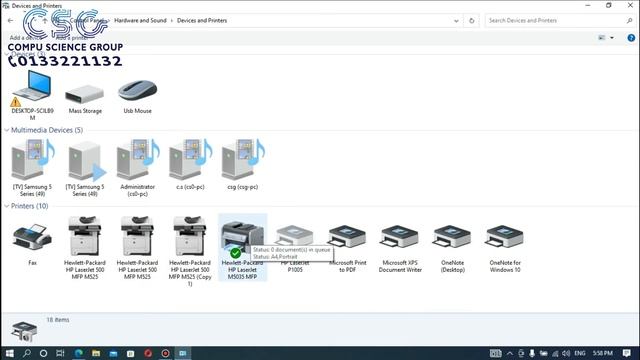
Task: Open address bar history dropdown
Action: tap(456, 21)
